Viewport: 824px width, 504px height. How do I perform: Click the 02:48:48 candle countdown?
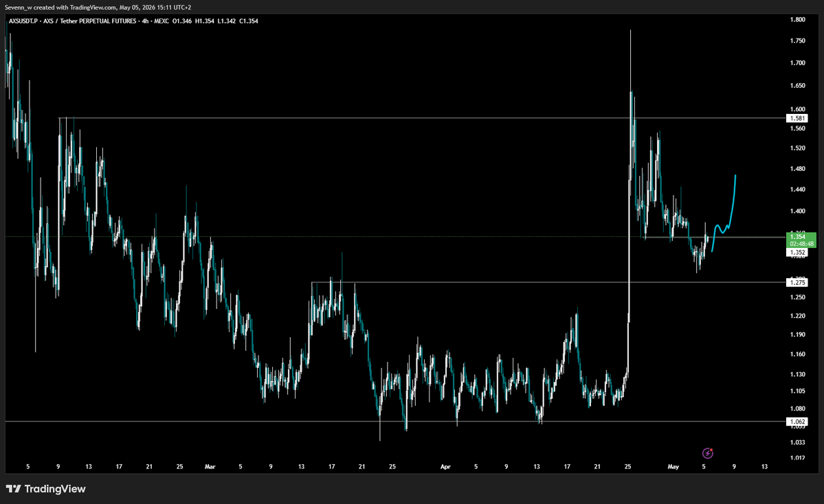click(801, 244)
